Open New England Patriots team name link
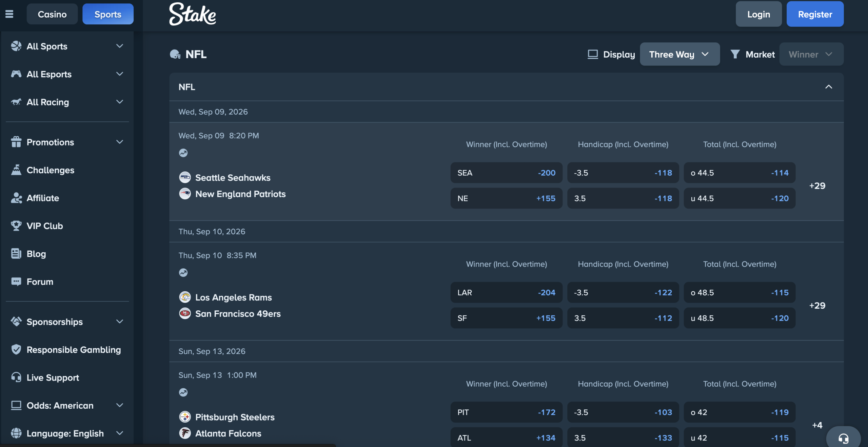The width and height of the screenshot is (868, 447). [240, 194]
